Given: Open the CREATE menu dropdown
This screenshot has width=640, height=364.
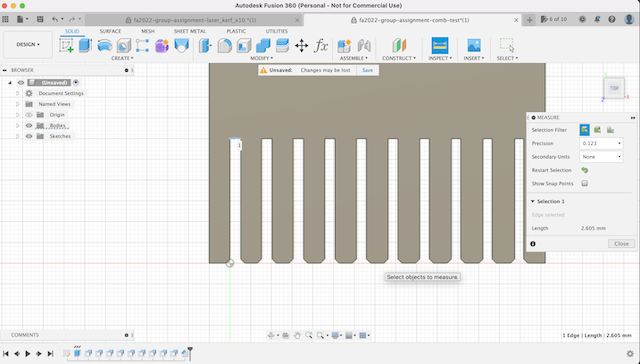Looking at the screenshot, I should pos(122,58).
